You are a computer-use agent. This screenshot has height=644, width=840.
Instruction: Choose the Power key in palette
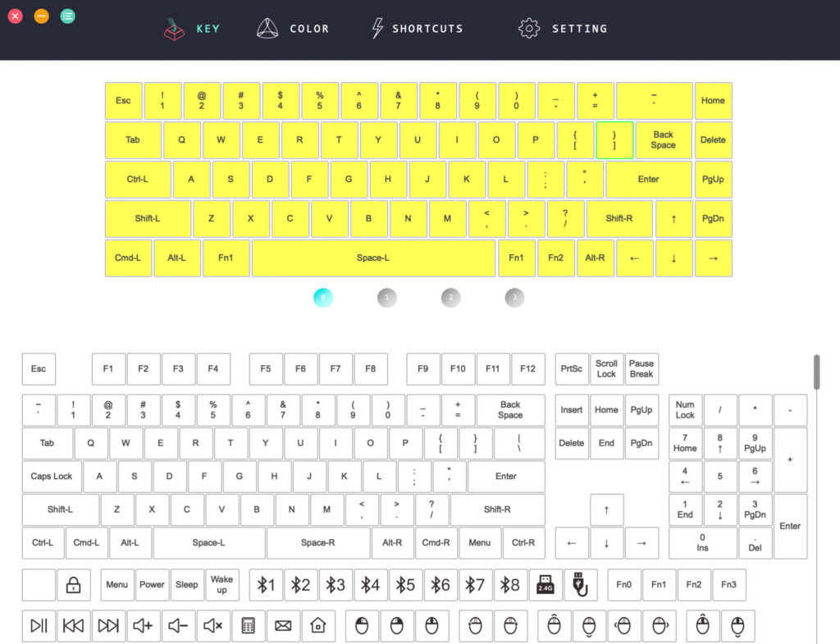pyautogui.click(x=152, y=585)
